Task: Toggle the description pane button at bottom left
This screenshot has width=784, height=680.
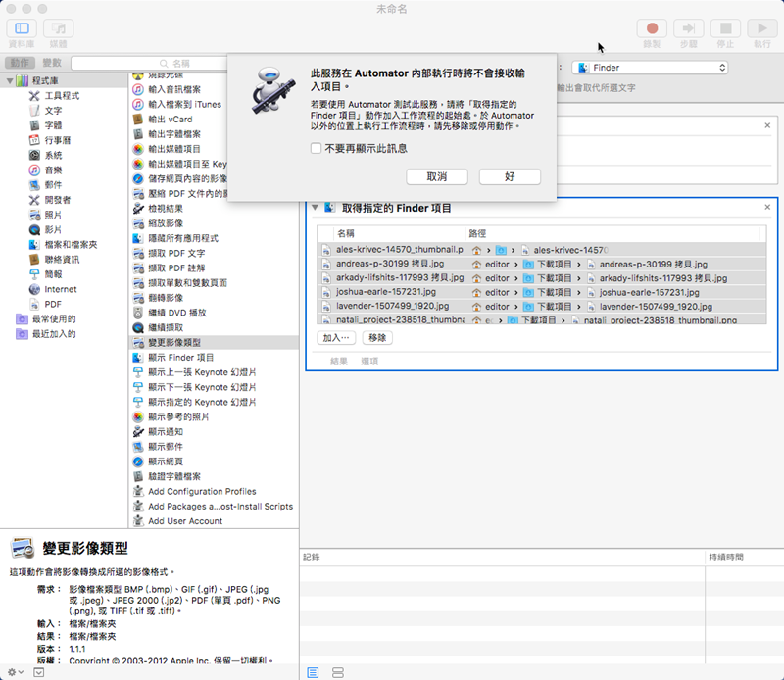Action: 38,672
